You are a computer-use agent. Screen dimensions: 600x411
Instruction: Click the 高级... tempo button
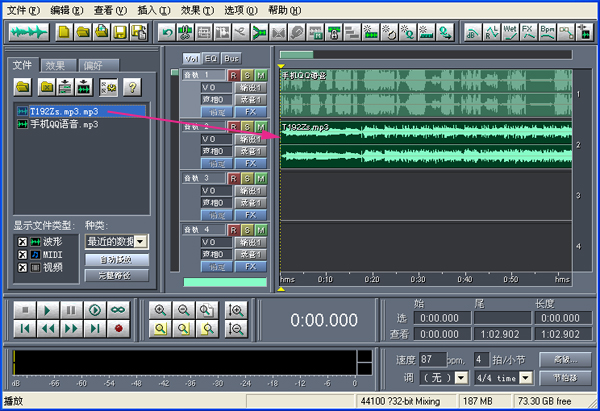point(565,360)
